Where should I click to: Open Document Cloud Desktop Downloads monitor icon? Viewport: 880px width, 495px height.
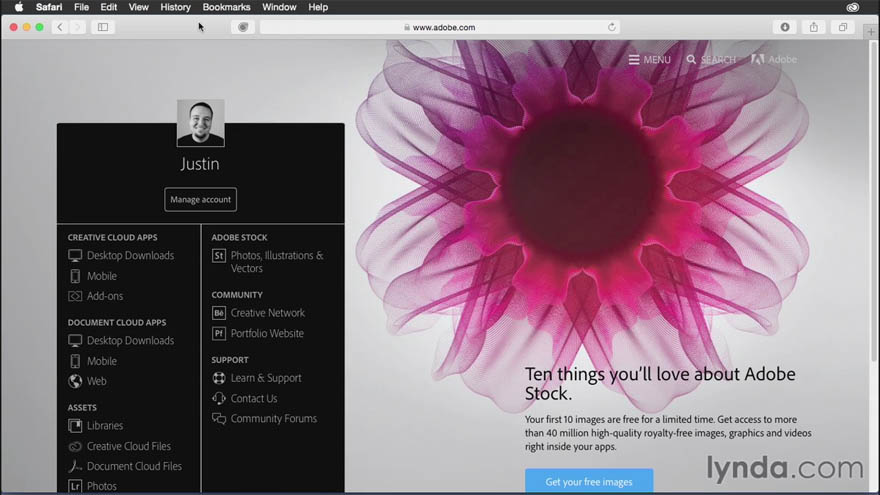75,341
